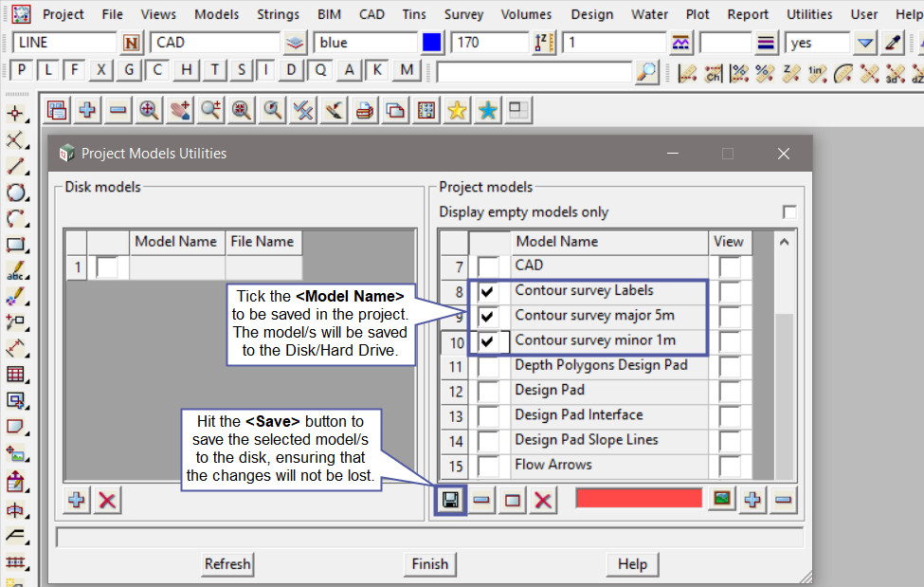Click the blue star icon in view toolbar
This screenshot has height=587, width=924.
point(487,110)
